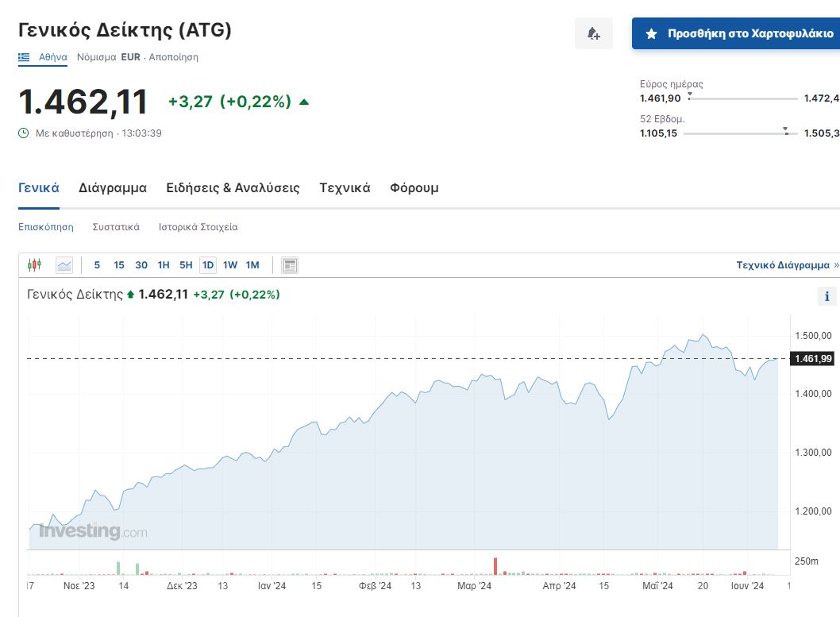Screen dimensions: 840x617
Task: Click the Greek flag icon
Action: (24, 57)
